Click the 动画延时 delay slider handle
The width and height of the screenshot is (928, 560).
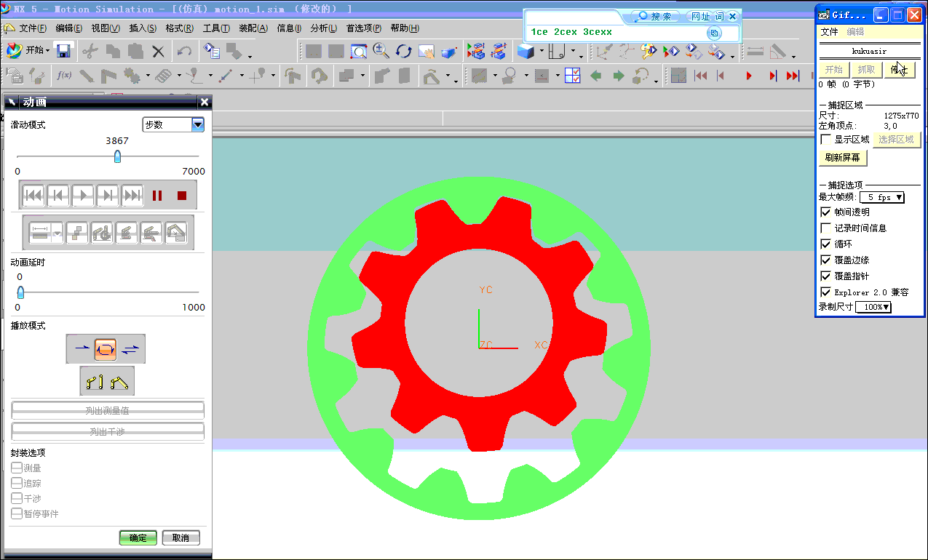[20, 292]
